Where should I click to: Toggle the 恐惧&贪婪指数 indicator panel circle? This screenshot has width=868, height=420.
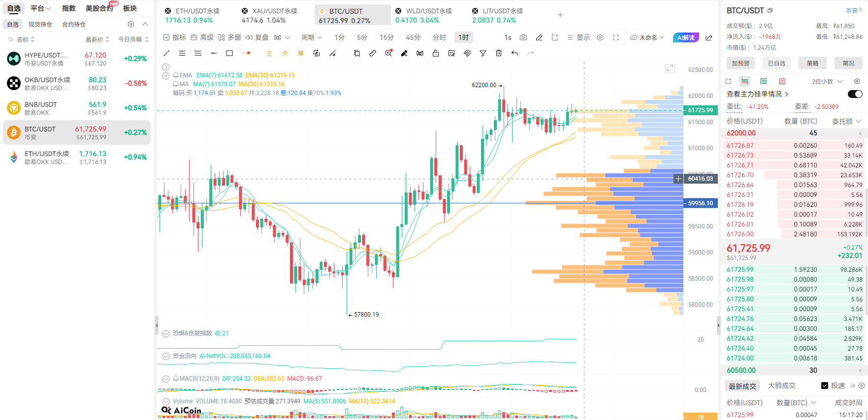[166, 333]
